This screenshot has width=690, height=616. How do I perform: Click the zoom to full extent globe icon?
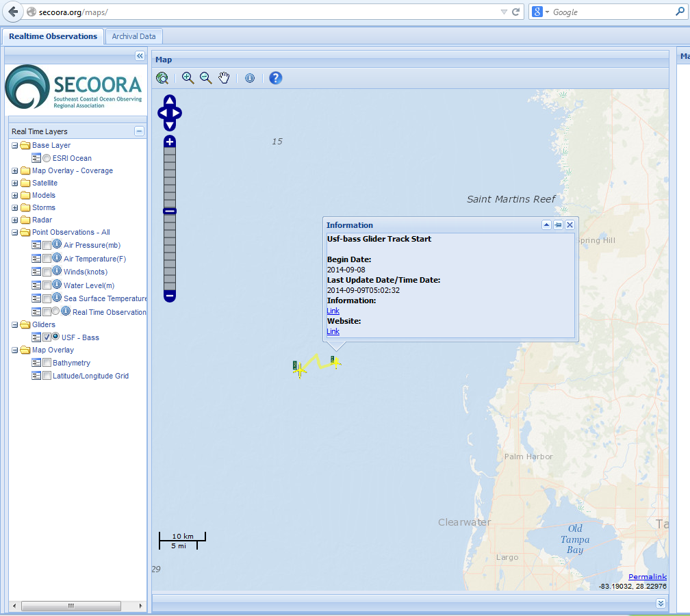(162, 78)
